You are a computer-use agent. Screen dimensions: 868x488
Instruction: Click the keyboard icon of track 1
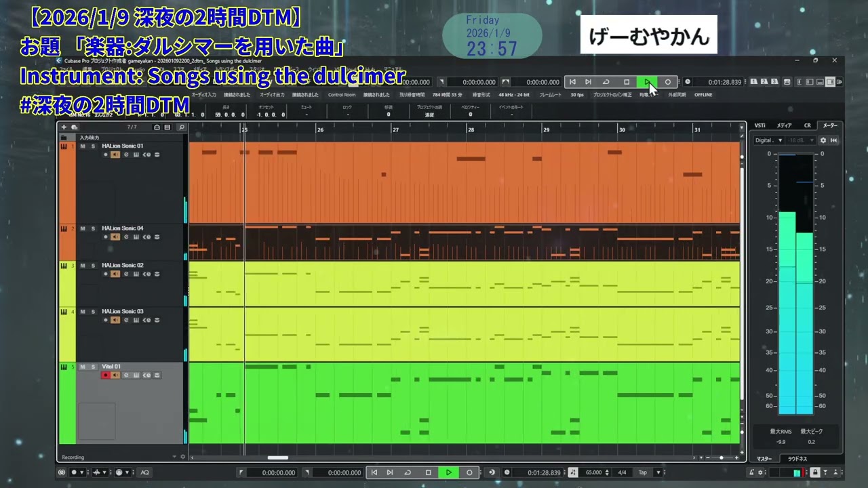click(64, 146)
